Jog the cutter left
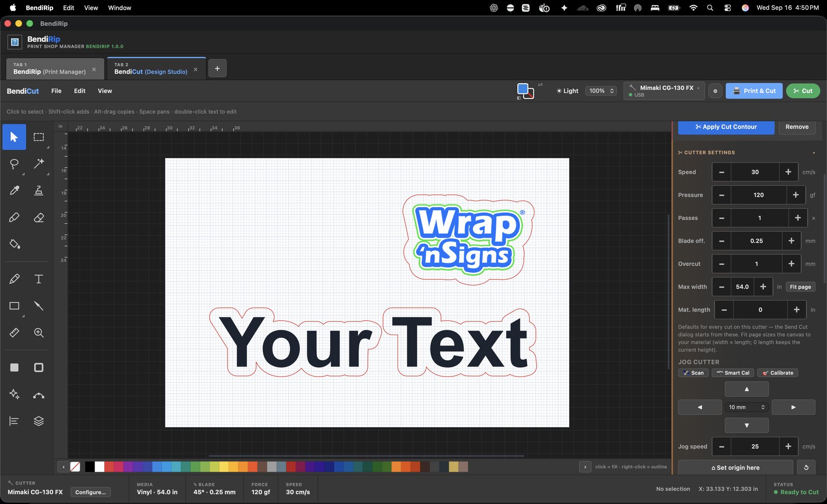Viewport: 827px width, 504px height. [700, 407]
